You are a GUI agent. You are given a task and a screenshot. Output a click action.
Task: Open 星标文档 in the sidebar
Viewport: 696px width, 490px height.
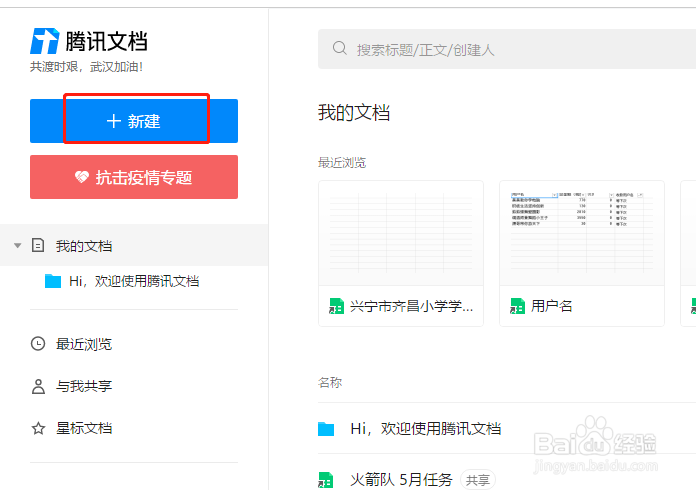(83, 428)
